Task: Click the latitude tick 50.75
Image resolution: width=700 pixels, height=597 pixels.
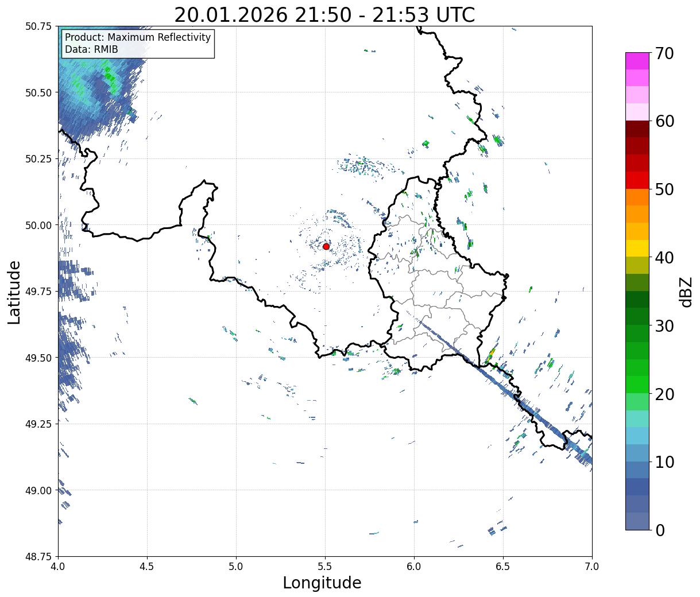Action: click(x=38, y=26)
